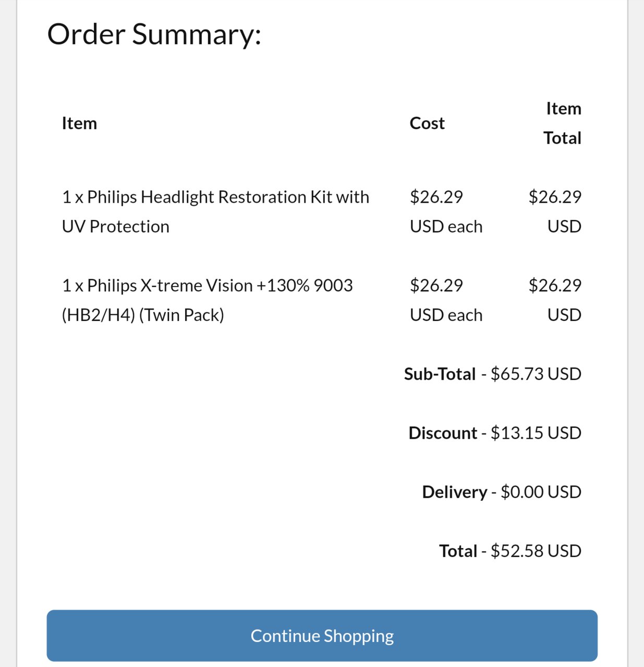
Task: Click the X-treme Vision cost $26.29 each
Action: pyautogui.click(x=446, y=300)
